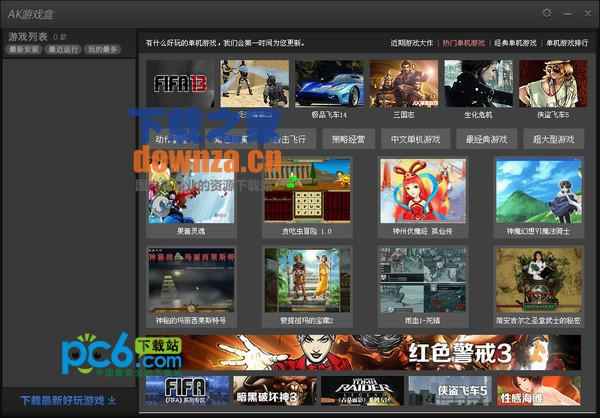Viewport: 600px width, 418px height.
Task: Open the 贪吃虫冒险 1.0 game card
Action: pyautogui.click(x=307, y=197)
